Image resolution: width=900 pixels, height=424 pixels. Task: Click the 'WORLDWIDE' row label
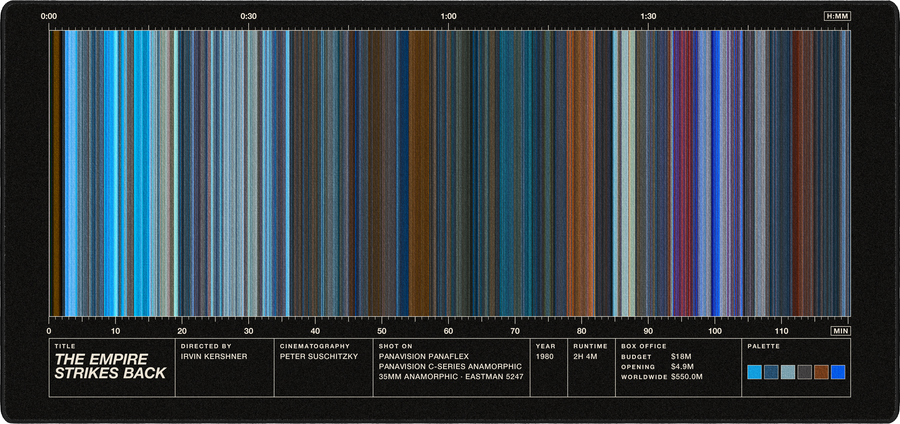tap(644, 378)
